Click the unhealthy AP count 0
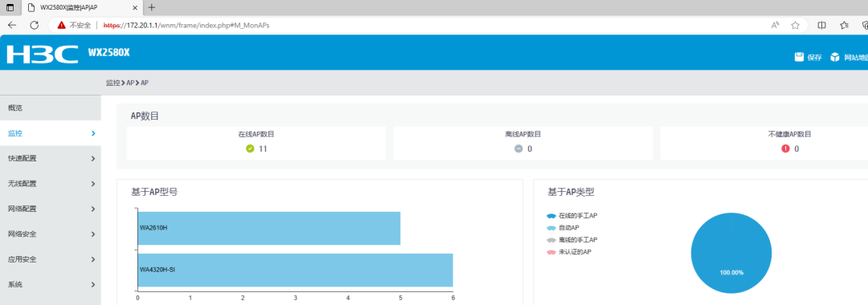The image size is (868, 305). [796, 148]
